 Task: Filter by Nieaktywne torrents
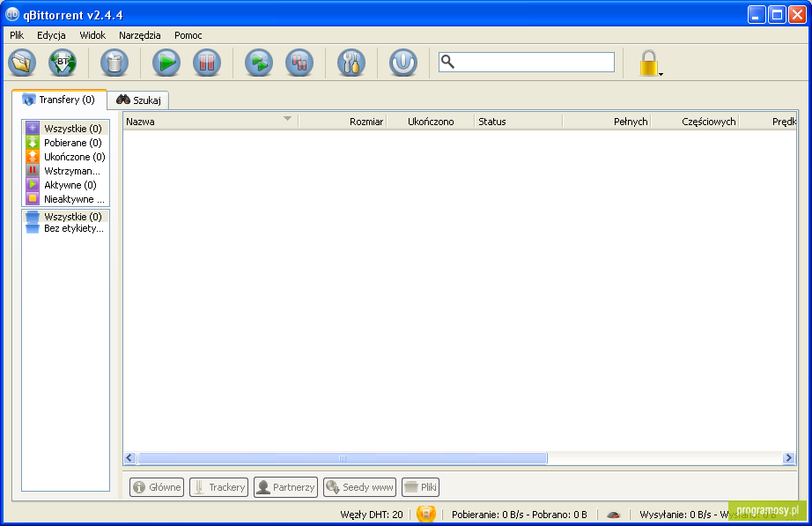click(x=66, y=199)
